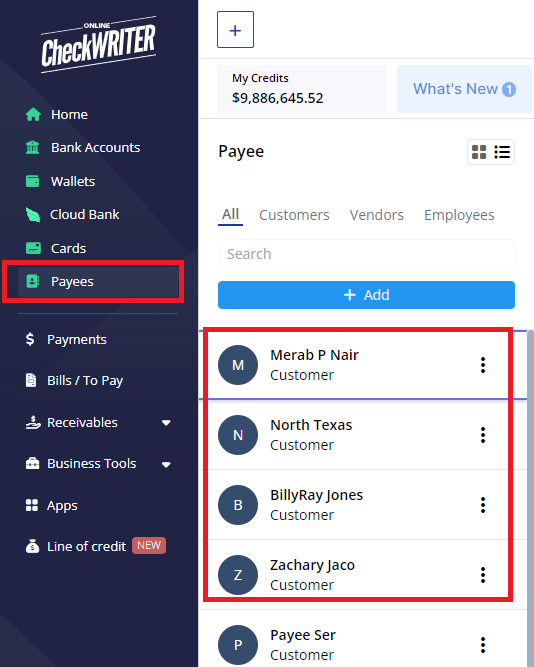Viewport: 534px width, 667px height.
Task: Switch to the Vendors tab
Action: pyautogui.click(x=377, y=215)
